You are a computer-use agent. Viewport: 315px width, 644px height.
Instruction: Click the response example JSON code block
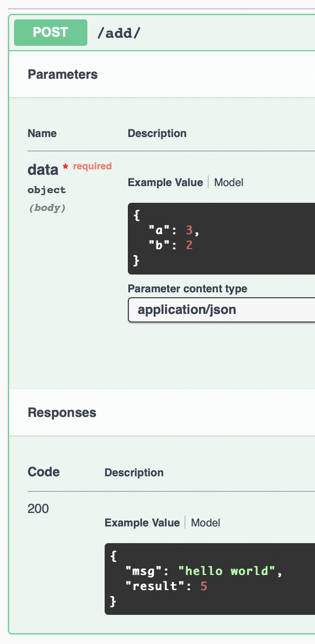tap(210, 579)
